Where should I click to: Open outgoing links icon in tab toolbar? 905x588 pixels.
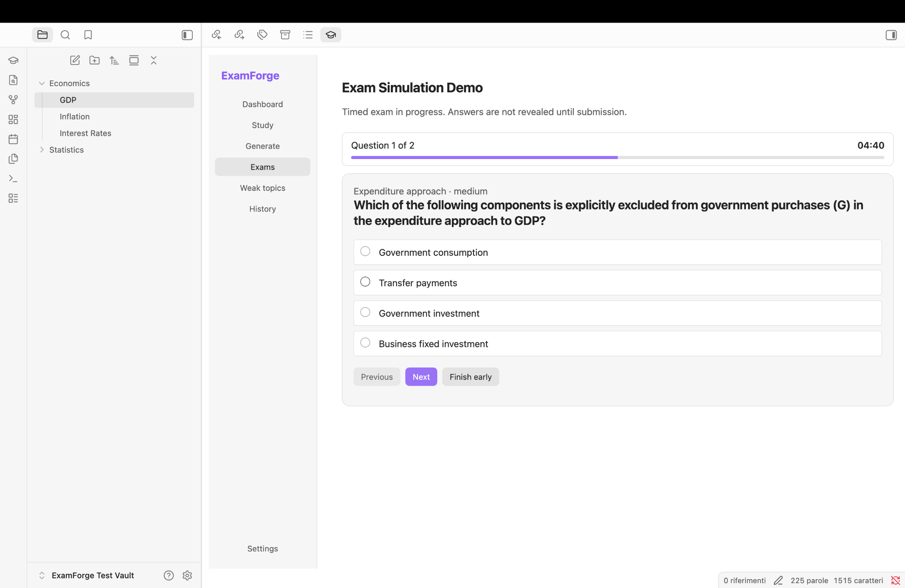pyautogui.click(x=239, y=34)
